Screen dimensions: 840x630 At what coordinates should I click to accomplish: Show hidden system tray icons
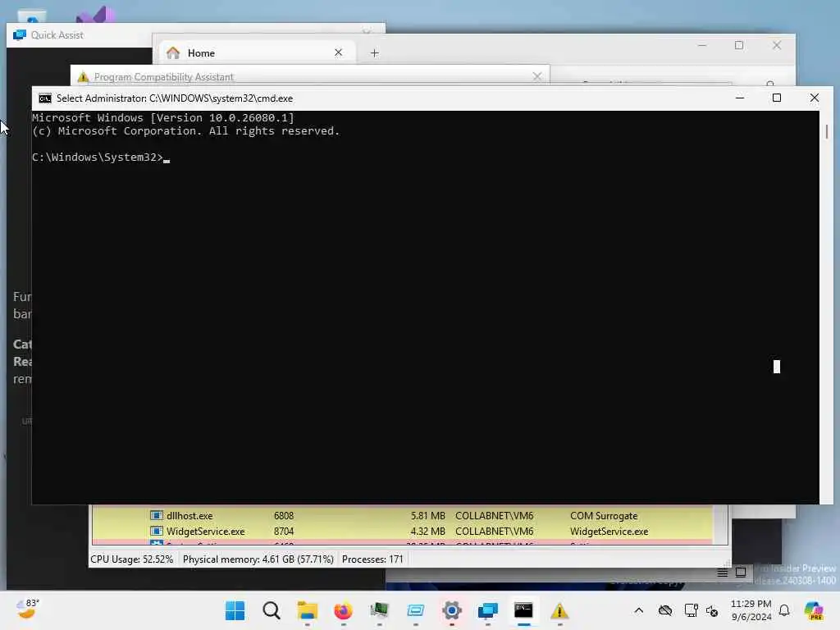coord(638,610)
